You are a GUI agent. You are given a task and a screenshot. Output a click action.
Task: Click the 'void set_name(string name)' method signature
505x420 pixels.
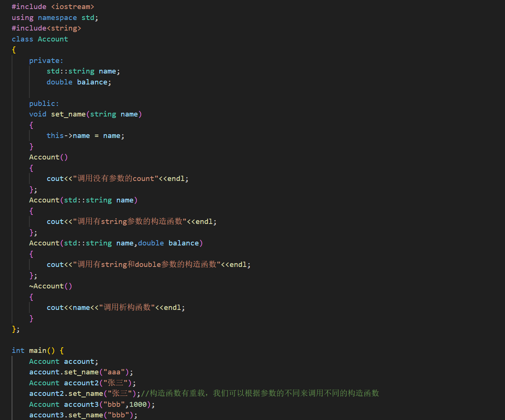pos(86,114)
